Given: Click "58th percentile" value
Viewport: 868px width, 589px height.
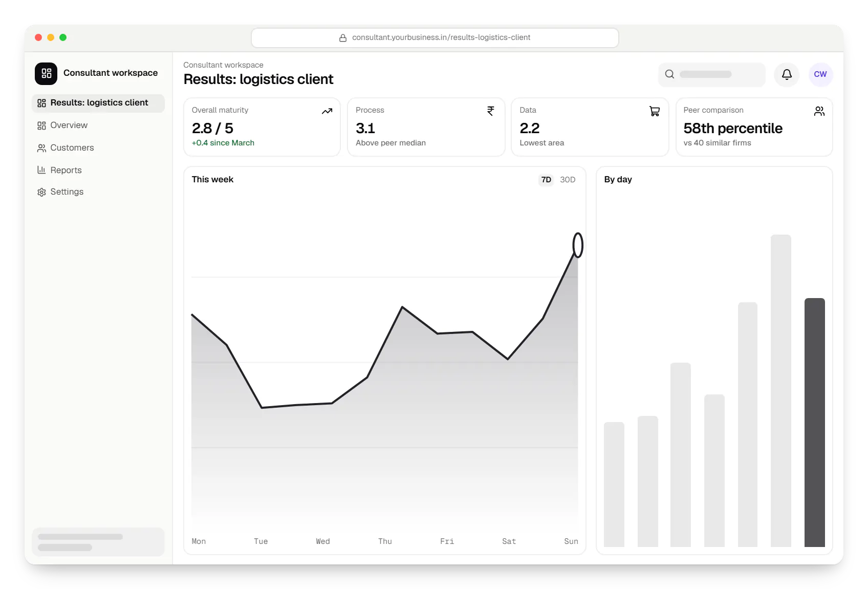Looking at the screenshot, I should [733, 129].
